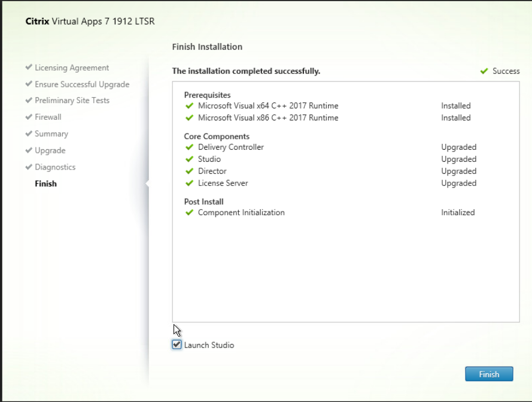Click the Upgraded status for License Server
Screen dimensions: 532x402
[x=459, y=183]
